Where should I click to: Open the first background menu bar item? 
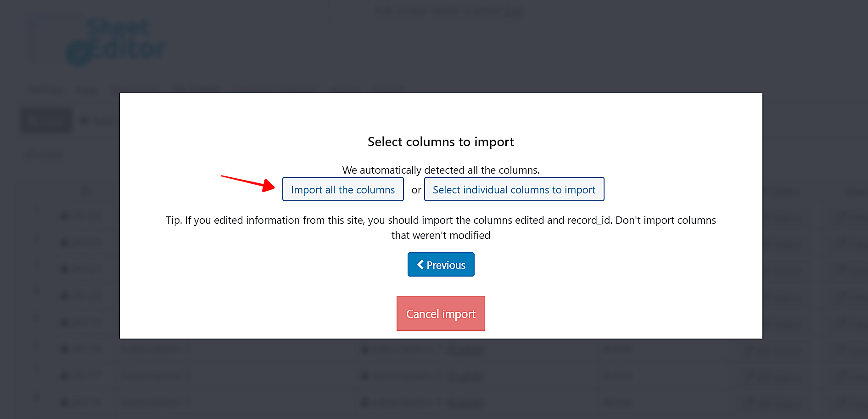click(x=45, y=90)
